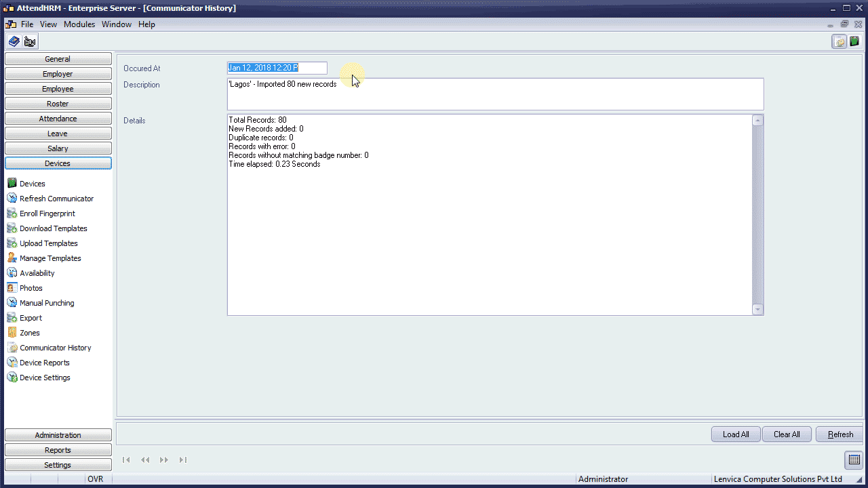Expand the Attendance module section

(58, 119)
